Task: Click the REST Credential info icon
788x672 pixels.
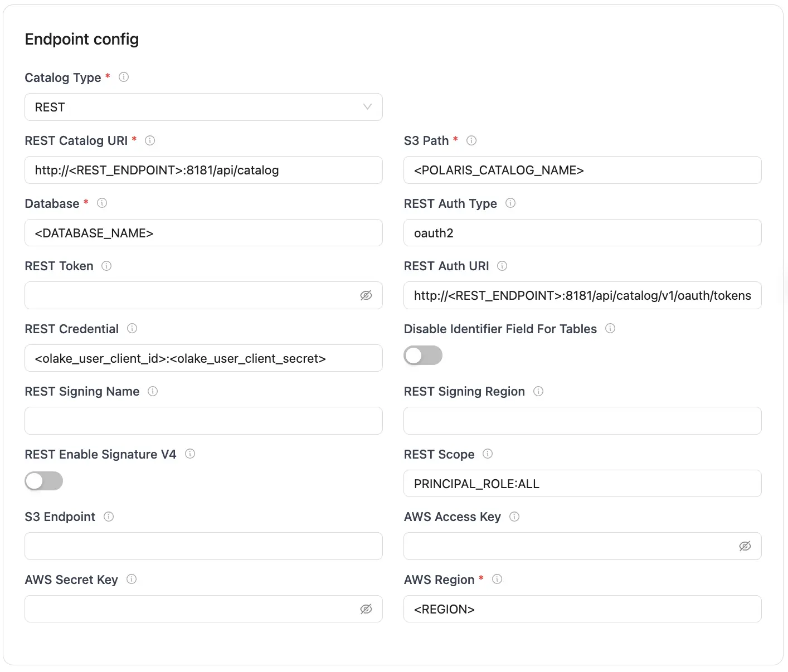Action: click(132, 329)
